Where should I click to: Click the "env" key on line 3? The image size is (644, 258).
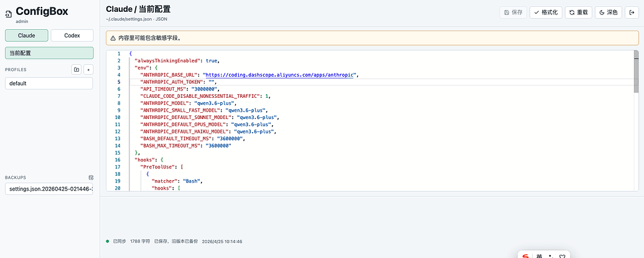141,68
